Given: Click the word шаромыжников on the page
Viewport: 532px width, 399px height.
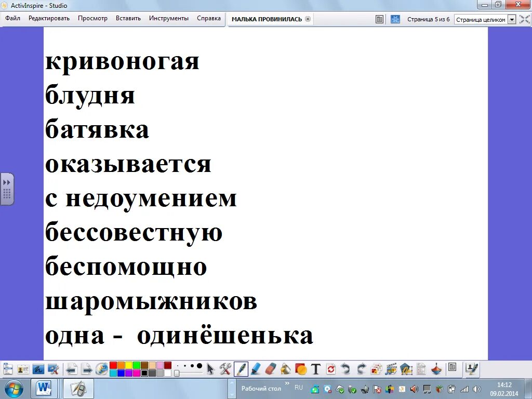Looking at the screenshot, I should coord(151,302).
